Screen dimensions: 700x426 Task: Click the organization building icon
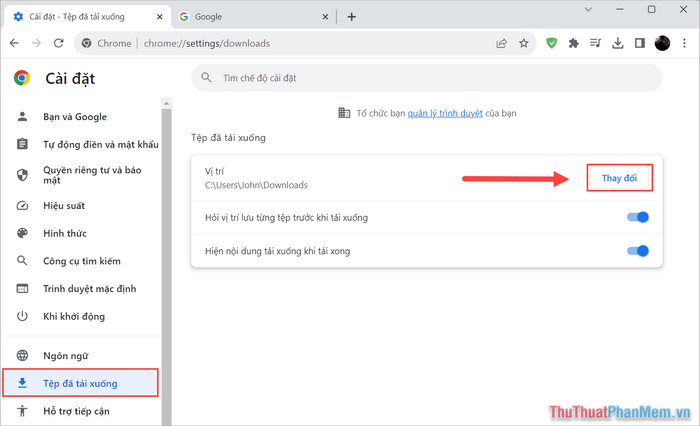tap(344, 113)
